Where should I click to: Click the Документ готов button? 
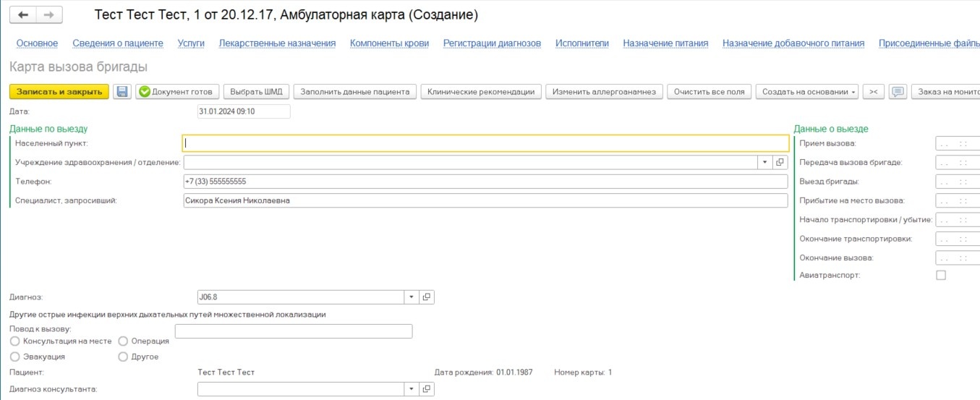[176, 92]
